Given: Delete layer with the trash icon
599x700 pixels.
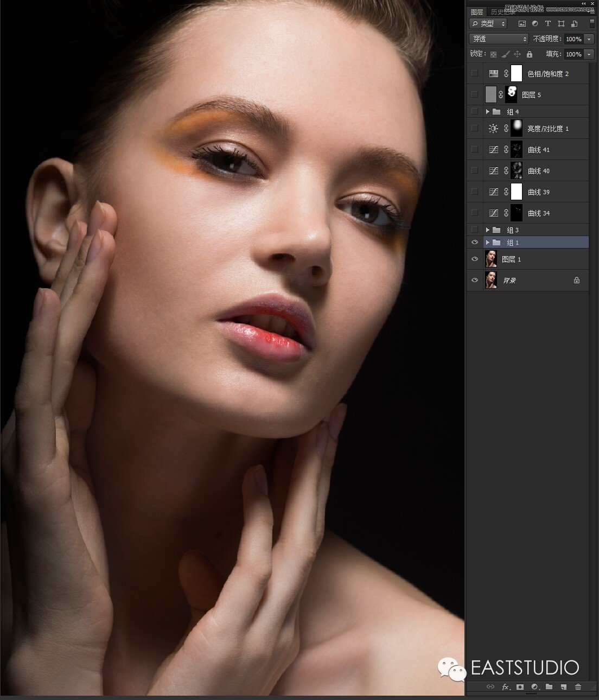Looking at the screenshot, I should tap(578, 687).
